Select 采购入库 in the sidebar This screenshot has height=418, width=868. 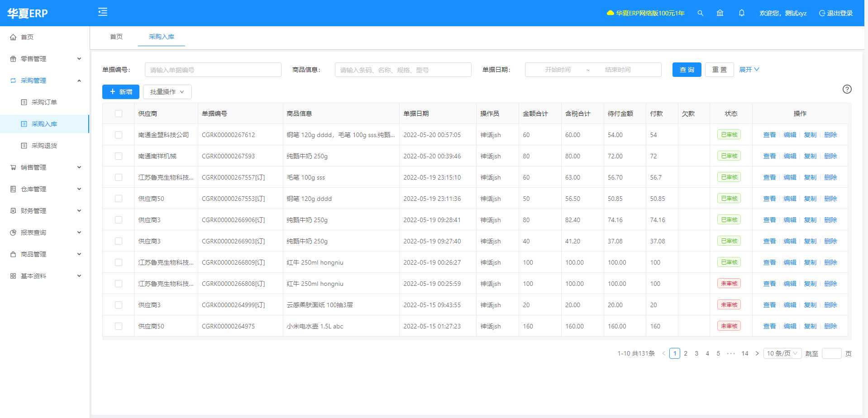pos(44,124)
